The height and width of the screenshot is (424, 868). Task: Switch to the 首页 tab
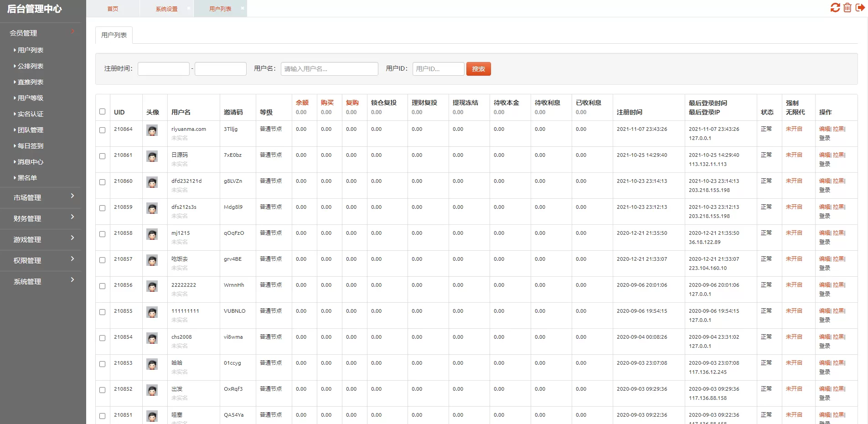click(113, 9)
